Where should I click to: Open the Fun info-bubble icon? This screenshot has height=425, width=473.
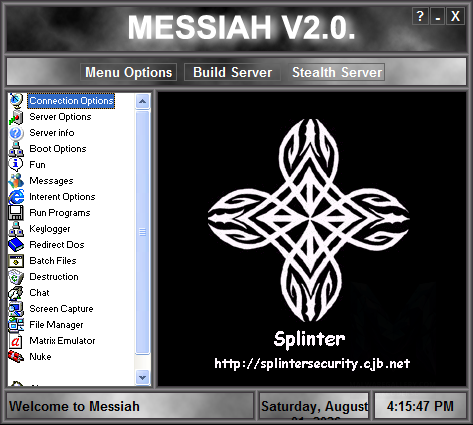16,165
